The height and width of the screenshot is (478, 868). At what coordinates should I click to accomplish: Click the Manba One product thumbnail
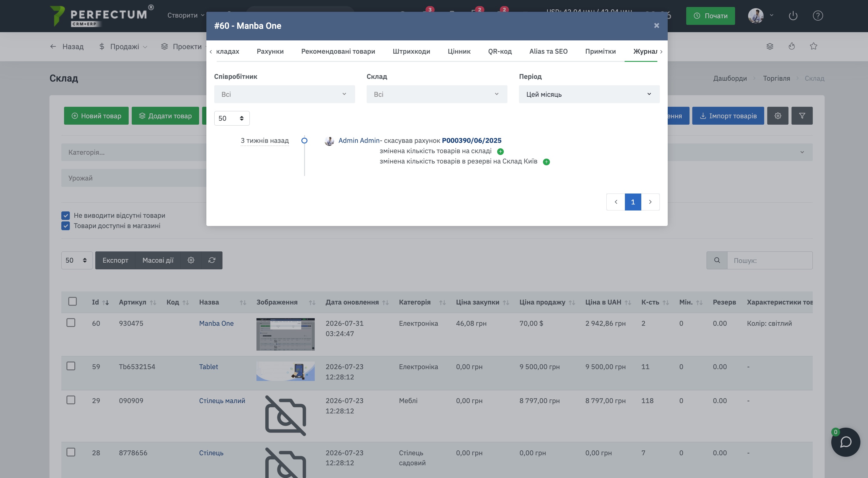click(x=285, y=334)
